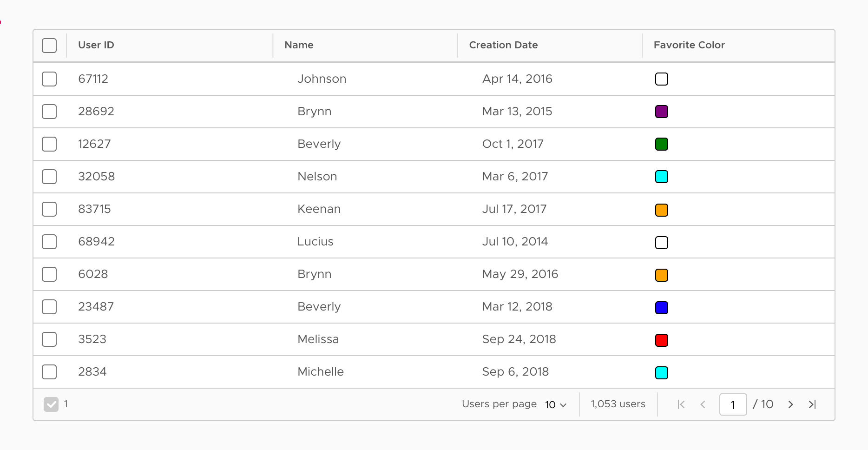This screenshot has height=450, width=868.
Task: Click the orange swatch for Keenan
Action: 662,210
